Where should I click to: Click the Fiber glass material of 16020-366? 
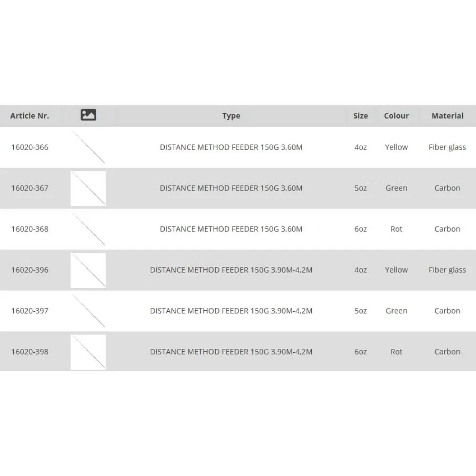coord(447,148)
